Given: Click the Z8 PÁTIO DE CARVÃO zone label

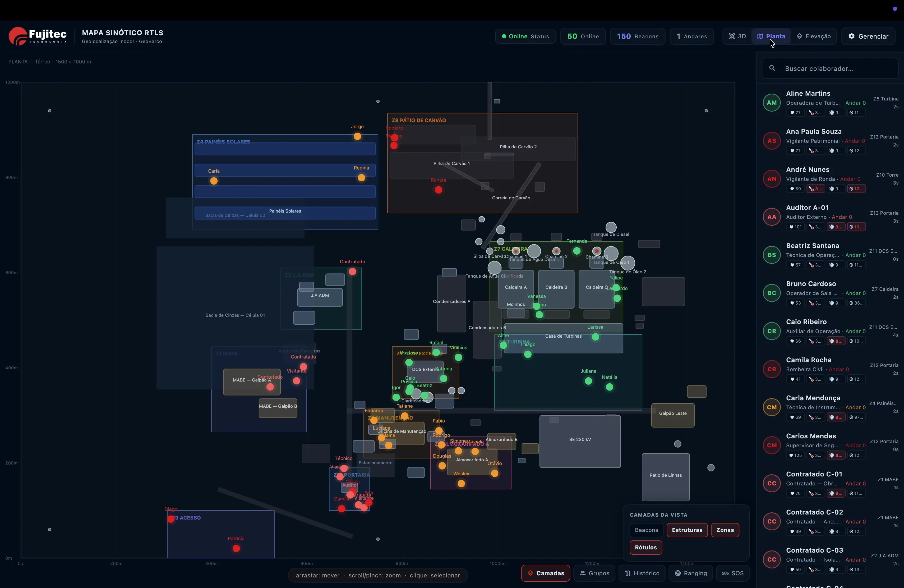Looking at the screenshot, I should [x=419, y=120].
